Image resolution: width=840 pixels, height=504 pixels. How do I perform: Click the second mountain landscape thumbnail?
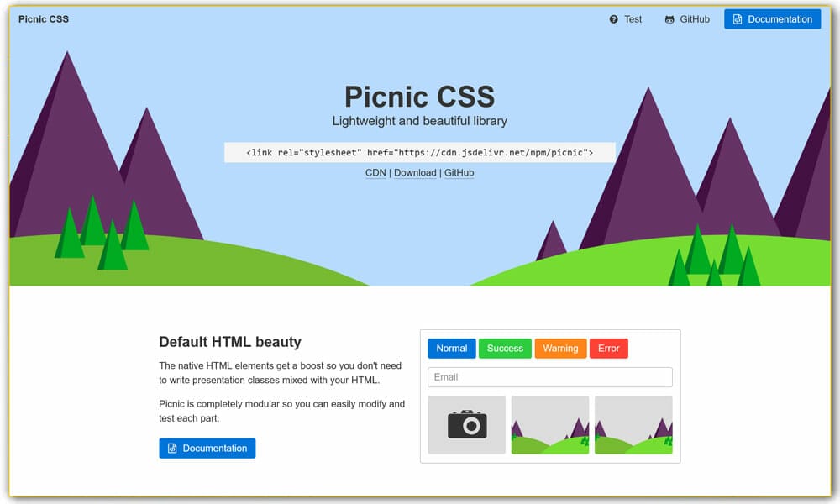point(633,424)
